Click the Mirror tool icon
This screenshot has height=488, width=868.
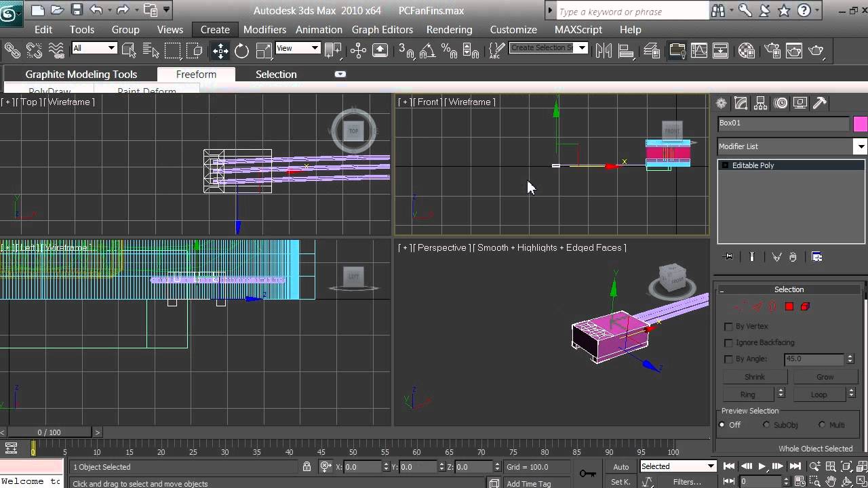[604, 50]
